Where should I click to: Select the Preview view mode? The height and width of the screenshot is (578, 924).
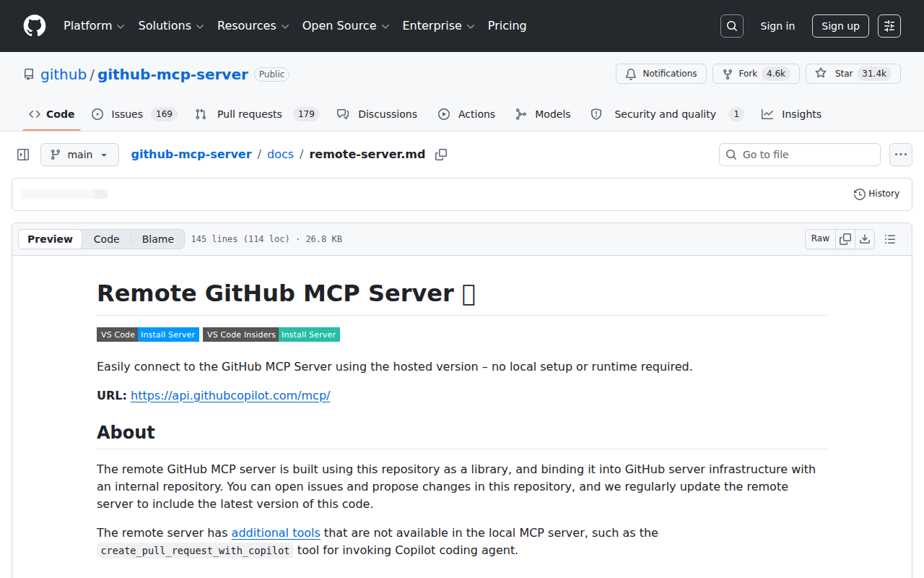pos(50,239)
